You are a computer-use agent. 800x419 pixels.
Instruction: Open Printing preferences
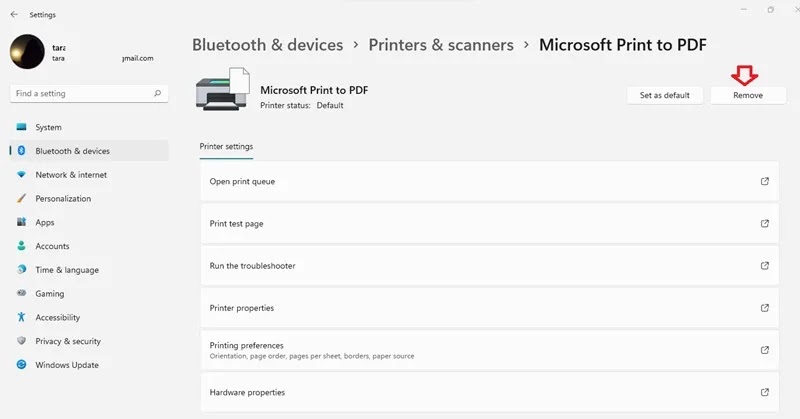click(489, 350)
